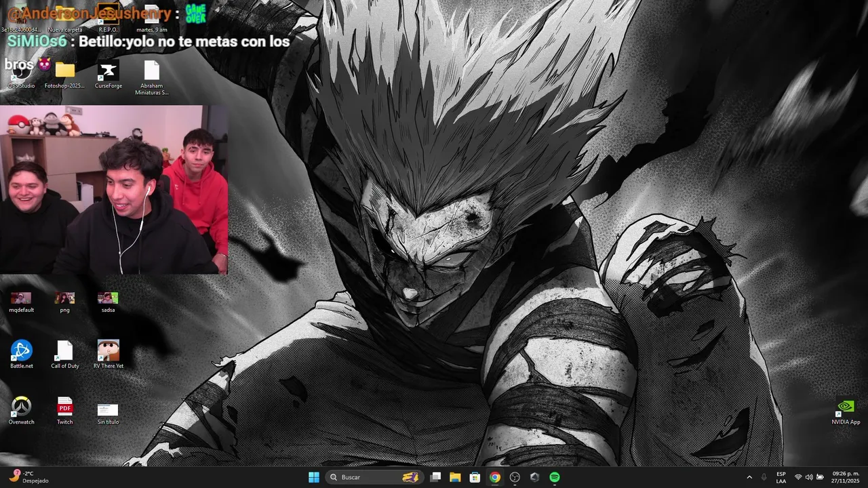Launch OBS Studio from the desktop
868x488 pixels.
(21, 75)
